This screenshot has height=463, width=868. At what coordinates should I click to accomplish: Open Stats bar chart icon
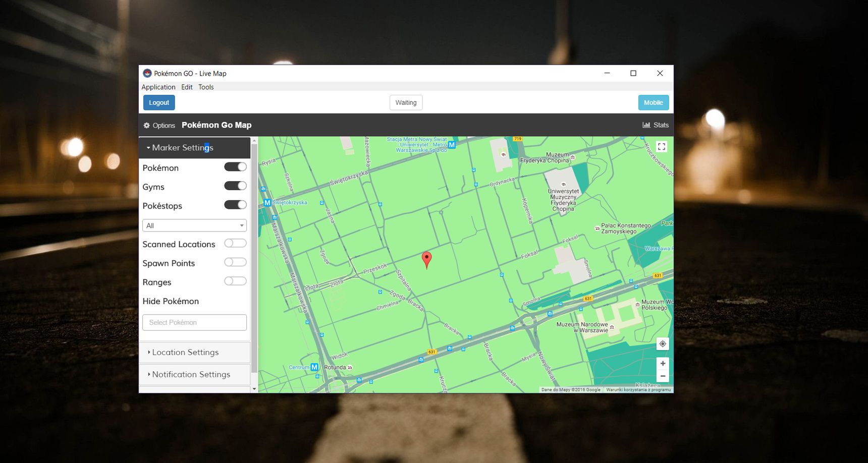coord(646,125)
